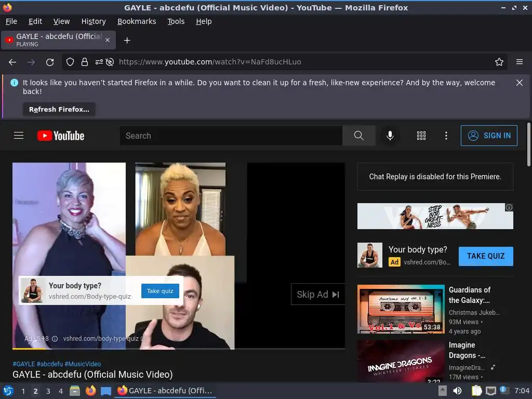Click the 7:04 clock in the taskbar
Image resolution: width=532 pixels, height=399 pixels.
pos(522,391)
